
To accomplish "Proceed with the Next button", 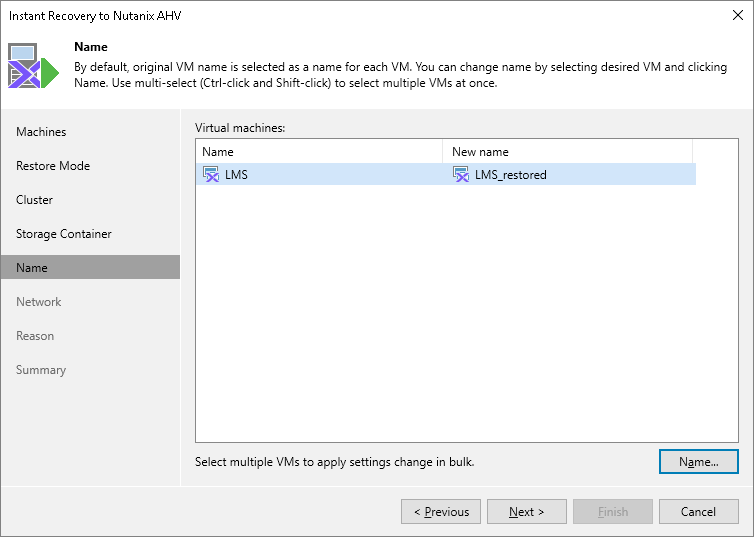I will point(527,512).
